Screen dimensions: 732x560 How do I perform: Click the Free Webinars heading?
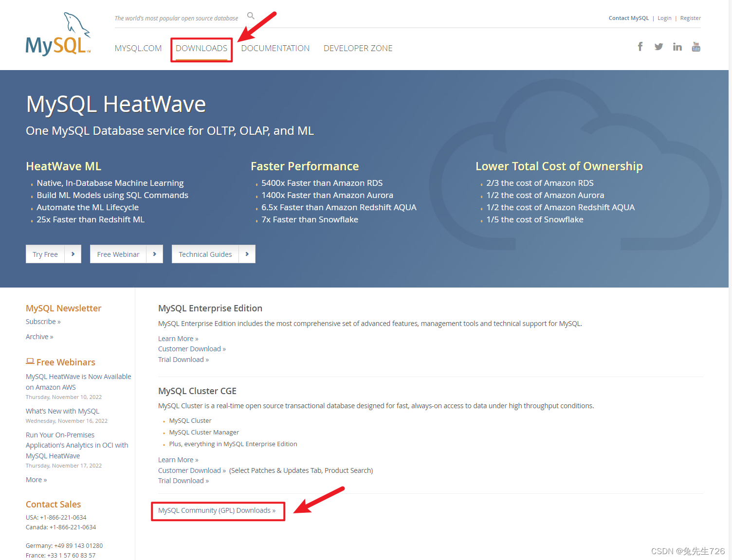coord(66,362)
